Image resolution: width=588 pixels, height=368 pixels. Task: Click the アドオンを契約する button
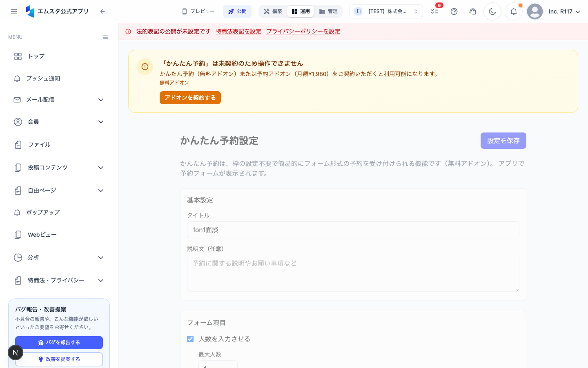pos(190,98)
